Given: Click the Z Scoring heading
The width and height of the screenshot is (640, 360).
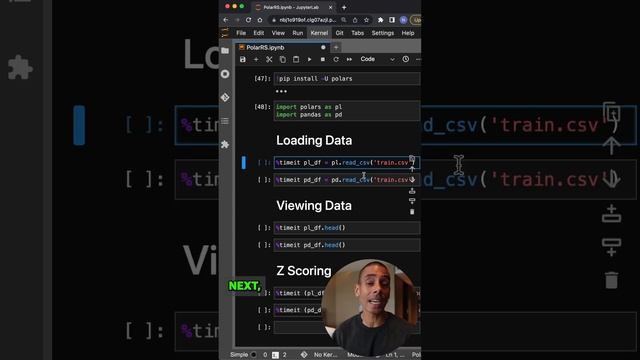Looking at the screenshot, I should (x=304, y=271).
